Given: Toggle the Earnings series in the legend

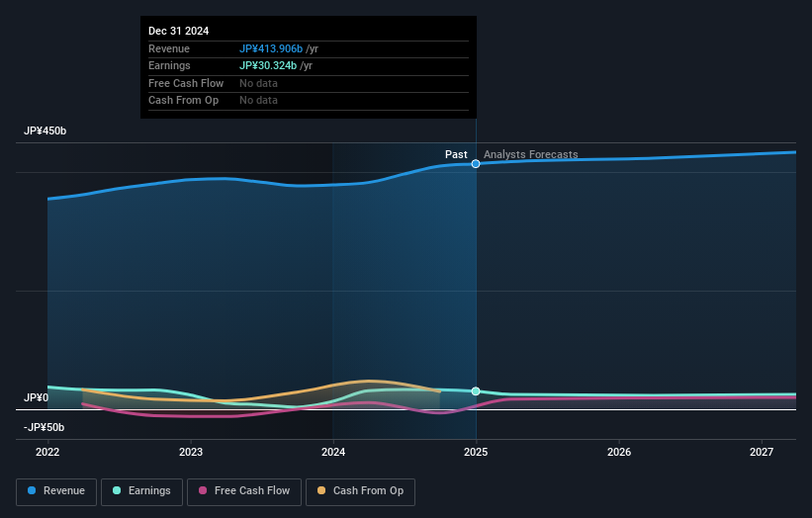Looking at the screenshot, I should coord(141,491).
